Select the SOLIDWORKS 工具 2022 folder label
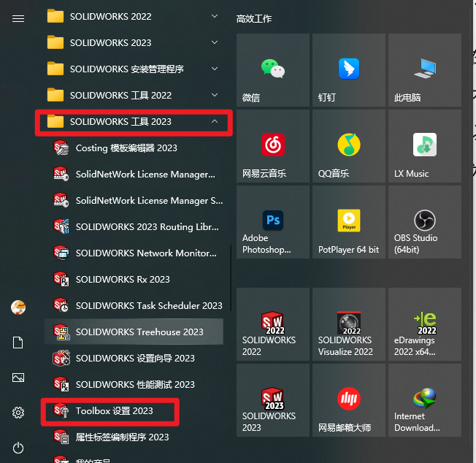476x463 pixels. tap(120, 96)
